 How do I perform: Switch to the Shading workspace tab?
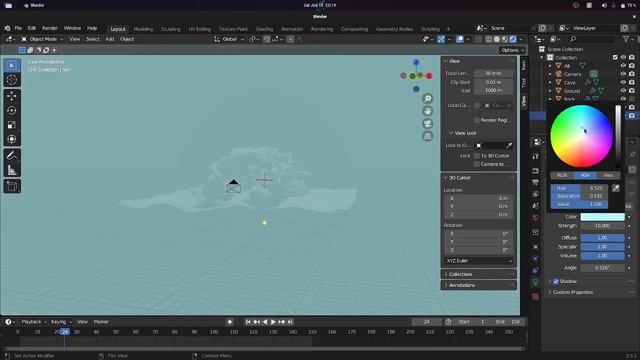click(x=264, y=29)
